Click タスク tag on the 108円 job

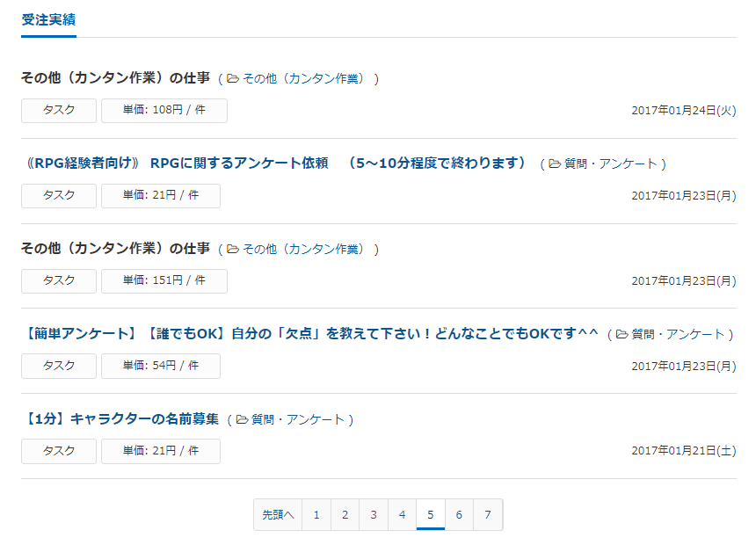pos(59,111)
